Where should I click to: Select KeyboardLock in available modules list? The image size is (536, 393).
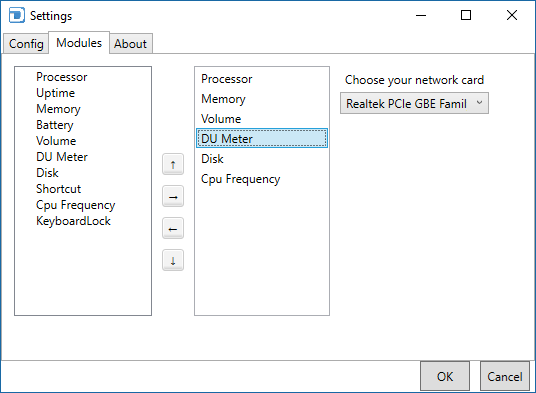(73, 221)
